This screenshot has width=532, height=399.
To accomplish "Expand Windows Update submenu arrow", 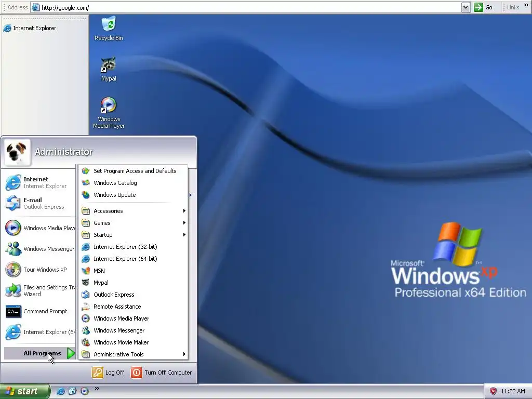I will click(191, 195).
